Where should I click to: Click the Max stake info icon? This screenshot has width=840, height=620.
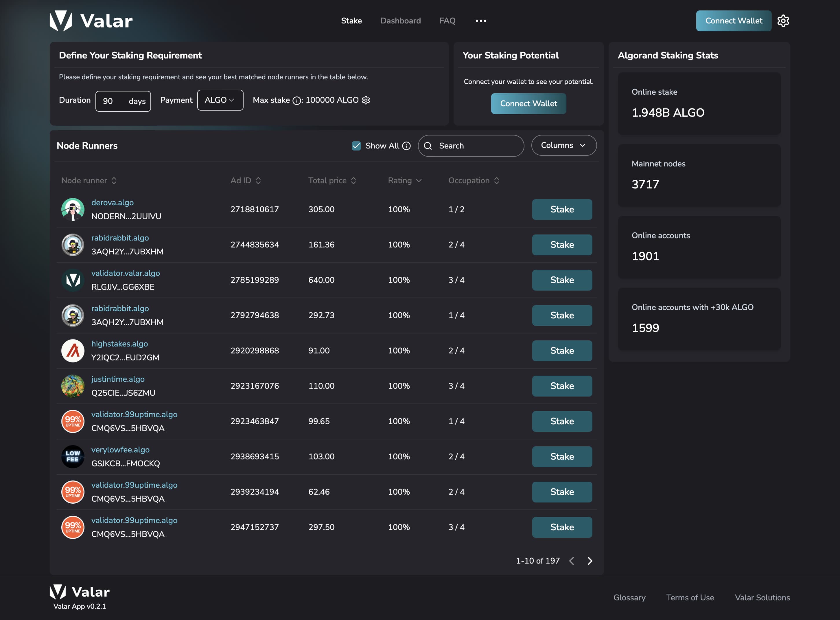[x=296, y=100]
